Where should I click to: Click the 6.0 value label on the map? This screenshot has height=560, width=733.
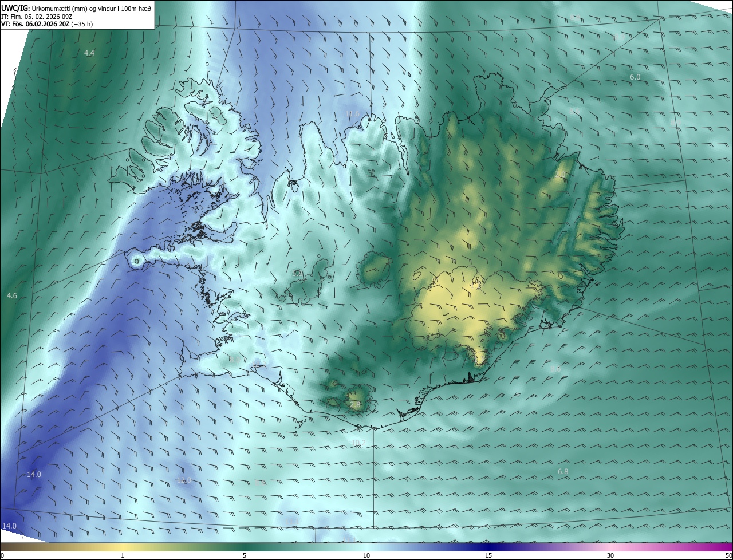pyautogui.click(x=635, y=77)
